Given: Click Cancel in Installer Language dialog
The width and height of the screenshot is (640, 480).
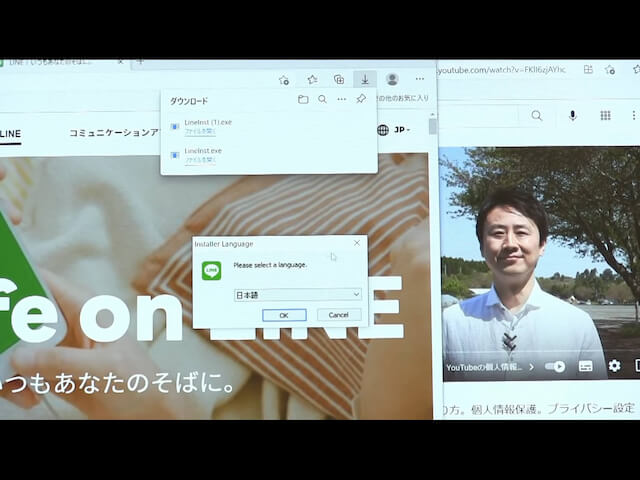Looking at the screenshot, I should (339, 315).
